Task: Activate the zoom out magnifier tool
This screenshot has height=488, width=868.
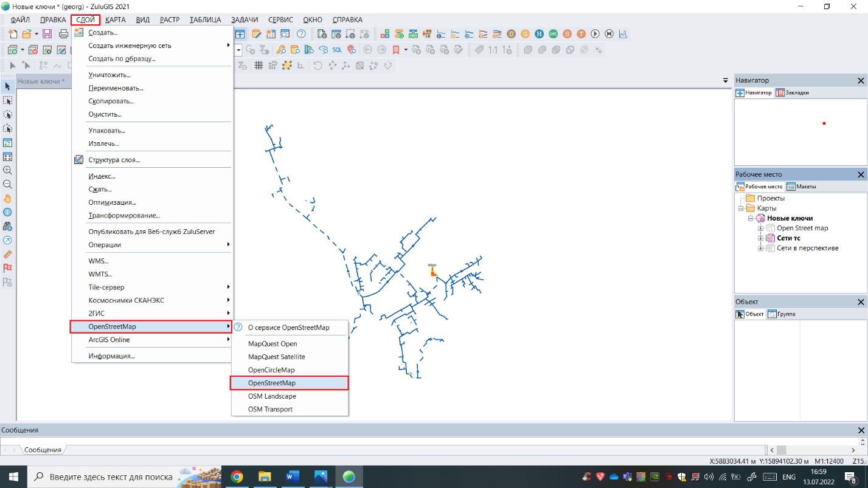Action: pos(7,185)
